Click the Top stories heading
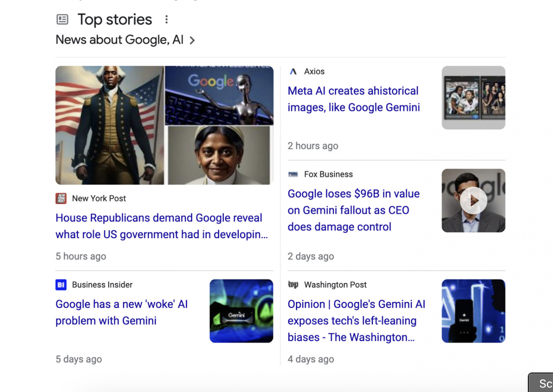This screenshot has height=392, width=553. click(115, 19)
